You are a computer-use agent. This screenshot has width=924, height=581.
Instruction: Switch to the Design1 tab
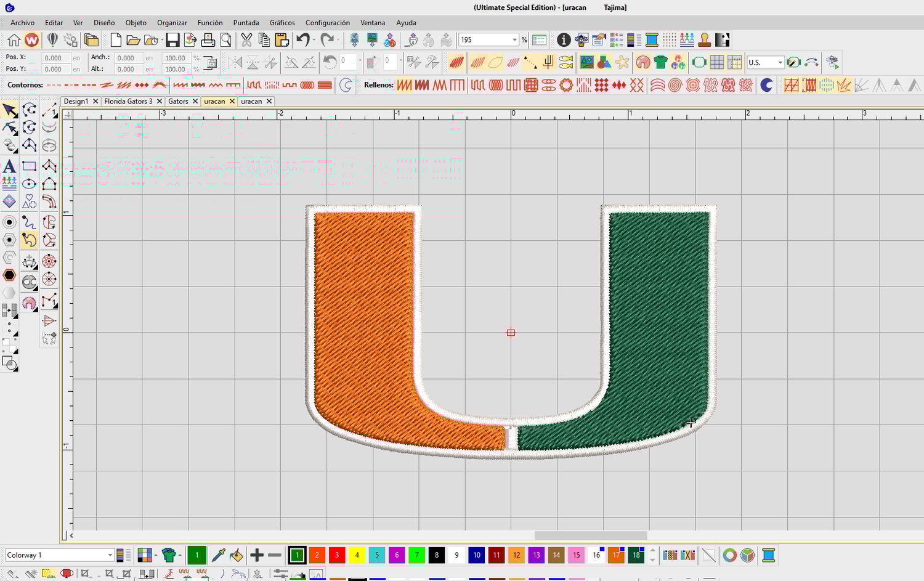pyautogui.click(x=76, y=101)
